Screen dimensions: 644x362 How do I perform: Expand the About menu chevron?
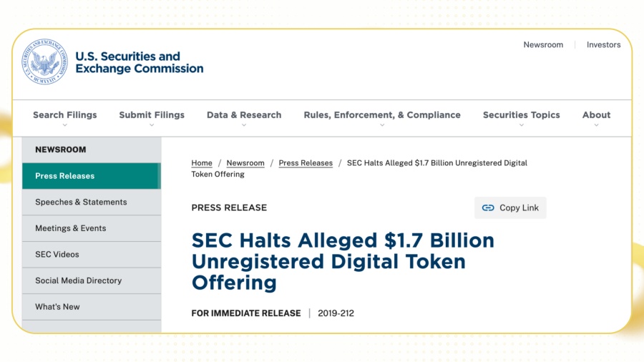click(596, 125)
